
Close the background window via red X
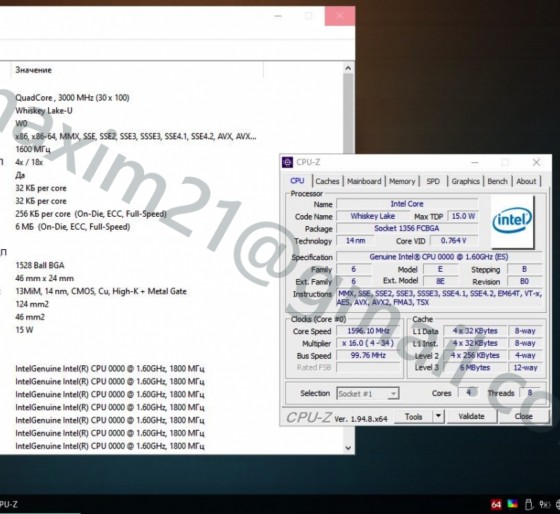click(x=340, y=16)
